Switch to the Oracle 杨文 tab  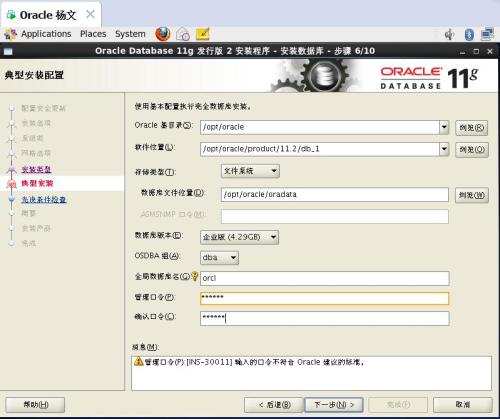coord(48,15)
